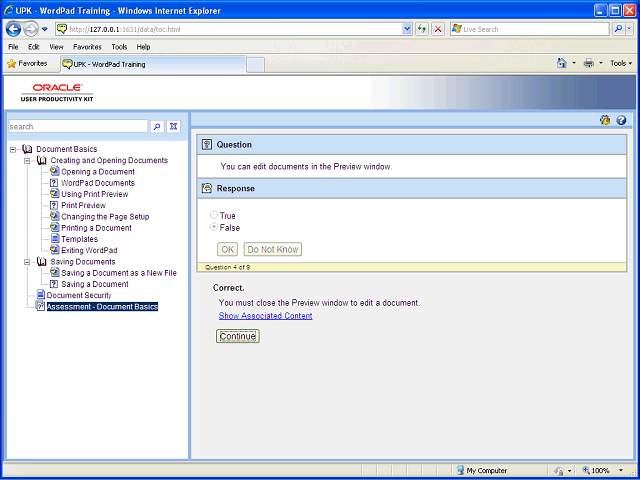Open the search provider dropdown arrow
Viewport: 640px width, 480px height.
tap(630, 29)
